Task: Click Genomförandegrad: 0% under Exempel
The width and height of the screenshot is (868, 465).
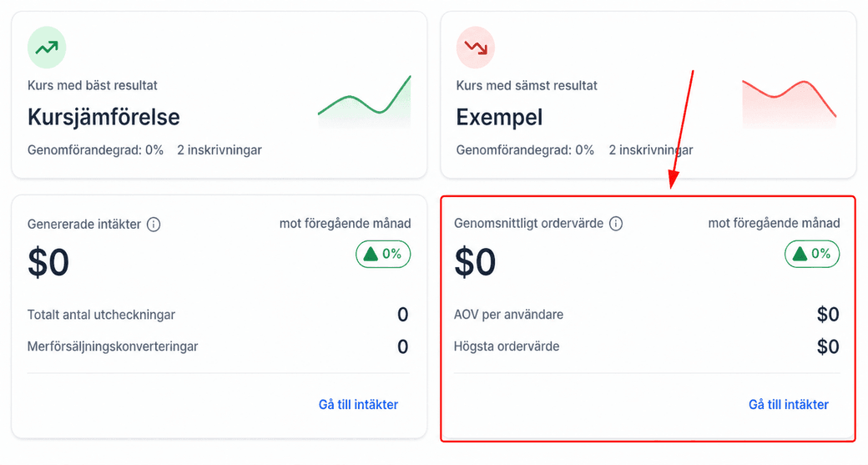Action: (x=525, y=150)
